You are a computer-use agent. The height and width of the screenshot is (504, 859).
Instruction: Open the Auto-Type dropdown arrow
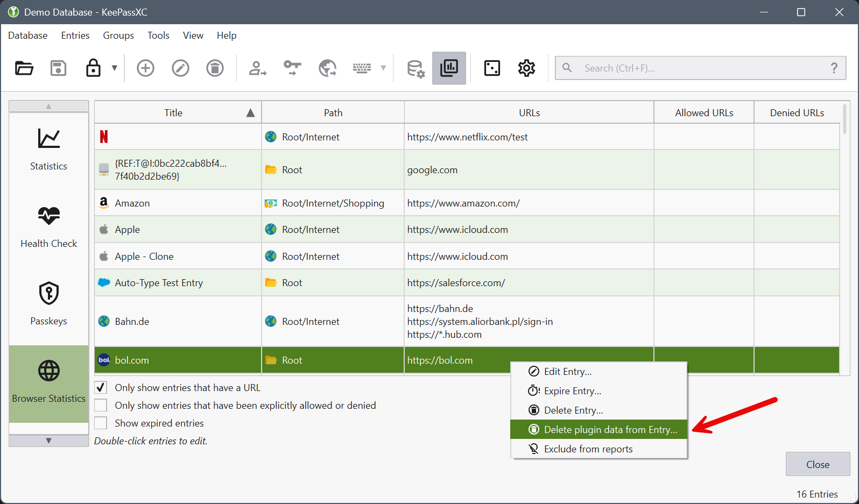click(x=383, y=68)
